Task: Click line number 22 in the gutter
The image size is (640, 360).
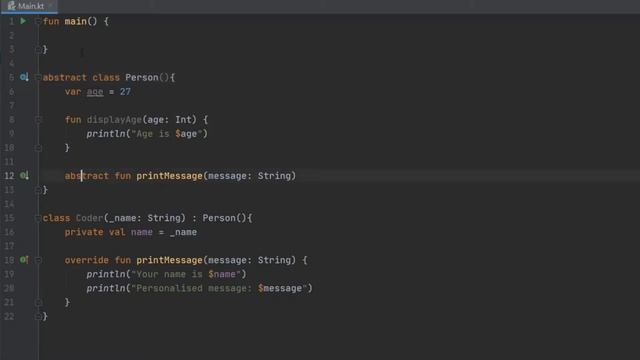Action: tap(9, 316)
